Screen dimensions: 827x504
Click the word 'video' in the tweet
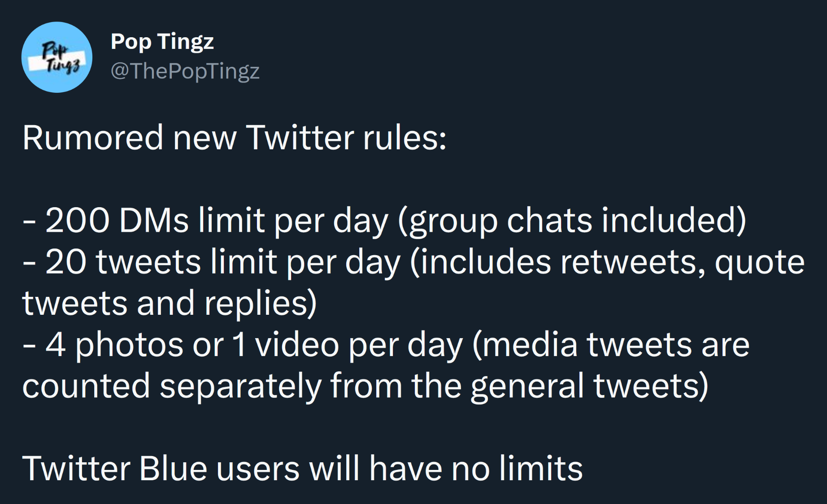[297, 345]
